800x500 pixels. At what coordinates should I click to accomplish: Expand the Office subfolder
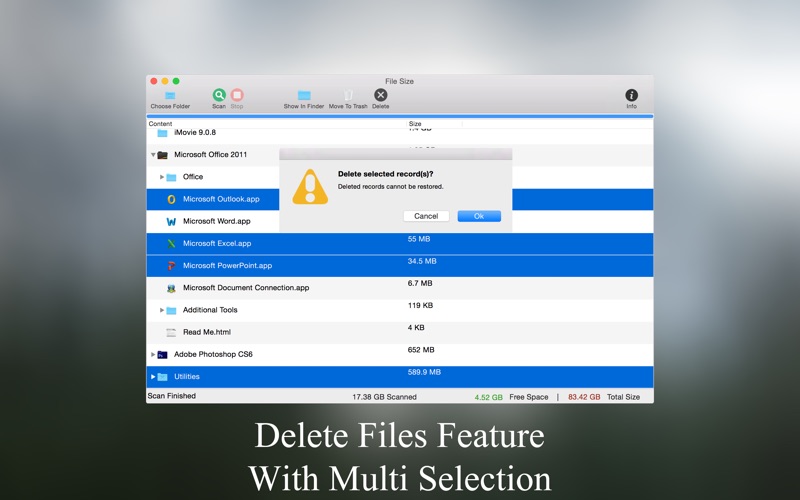point(162,177)
